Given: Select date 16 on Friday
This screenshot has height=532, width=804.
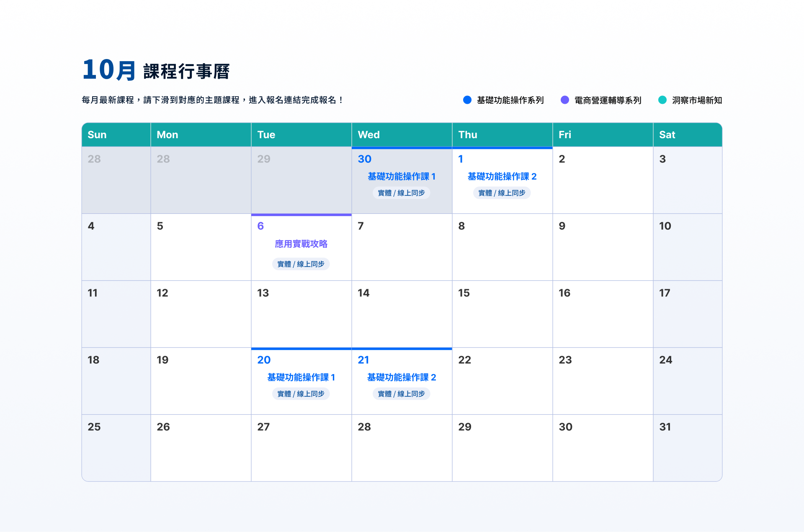Looking at the screenshot, I should point(564,293).
